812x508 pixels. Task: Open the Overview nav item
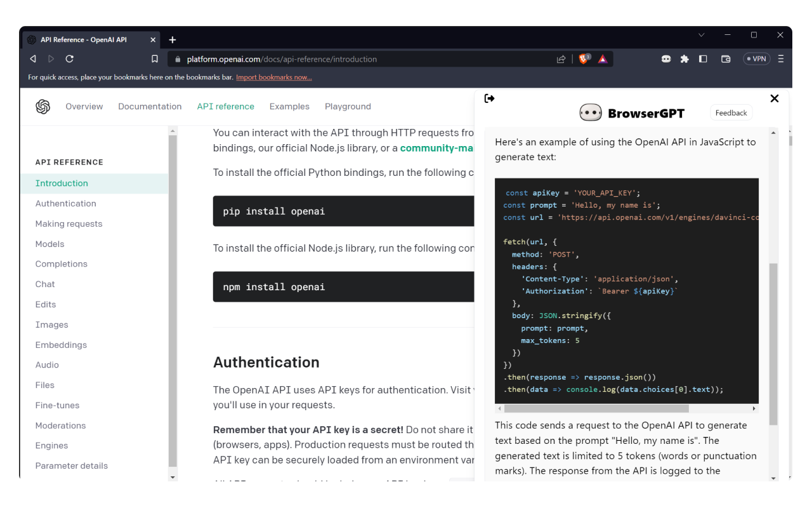coord(84,107)
